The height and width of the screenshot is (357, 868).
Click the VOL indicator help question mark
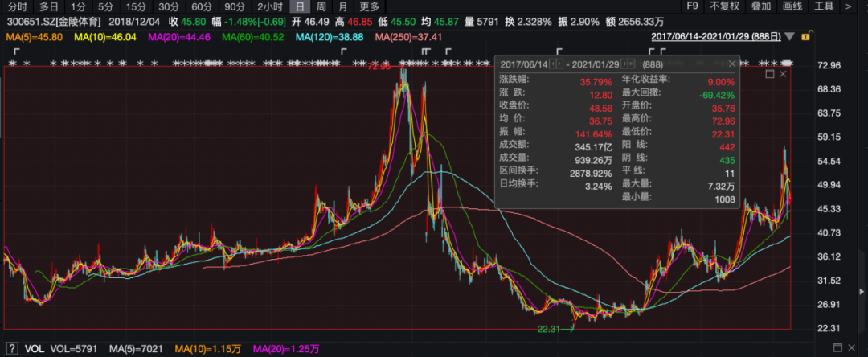[x=10, y=349]
